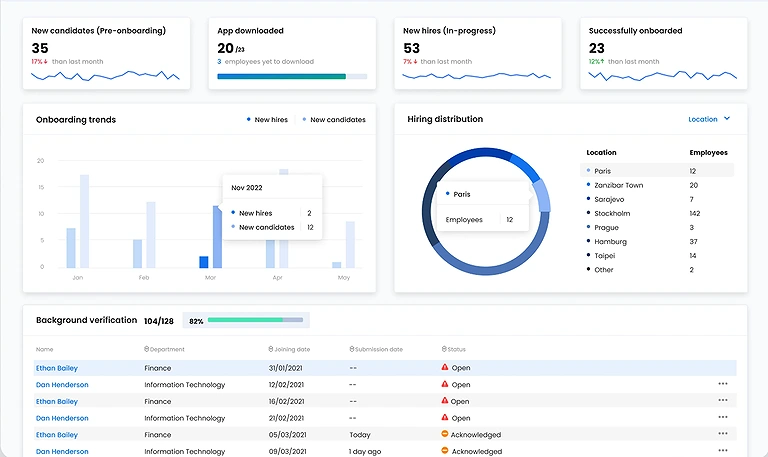Click the Onboarding trends heading
Screen dimensions: 768x457
click(76, 120)
